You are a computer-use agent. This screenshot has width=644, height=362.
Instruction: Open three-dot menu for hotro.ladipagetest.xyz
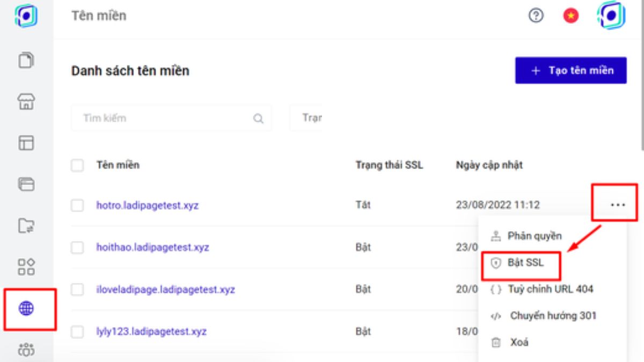618,205
